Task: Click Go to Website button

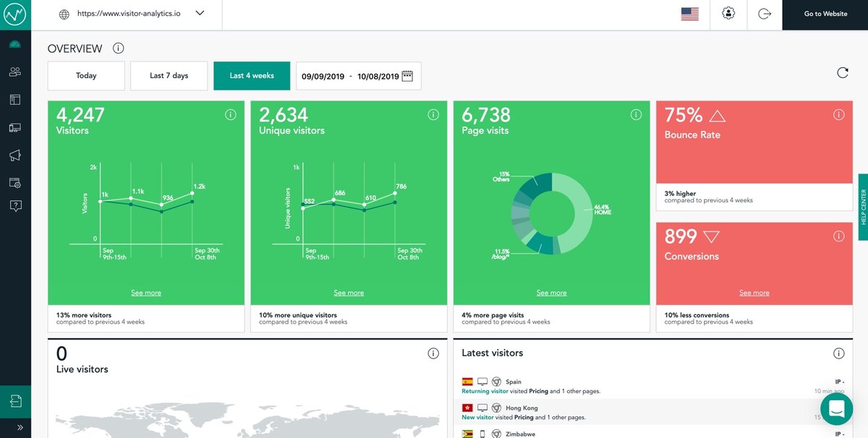Action: (x=825, y=13)
